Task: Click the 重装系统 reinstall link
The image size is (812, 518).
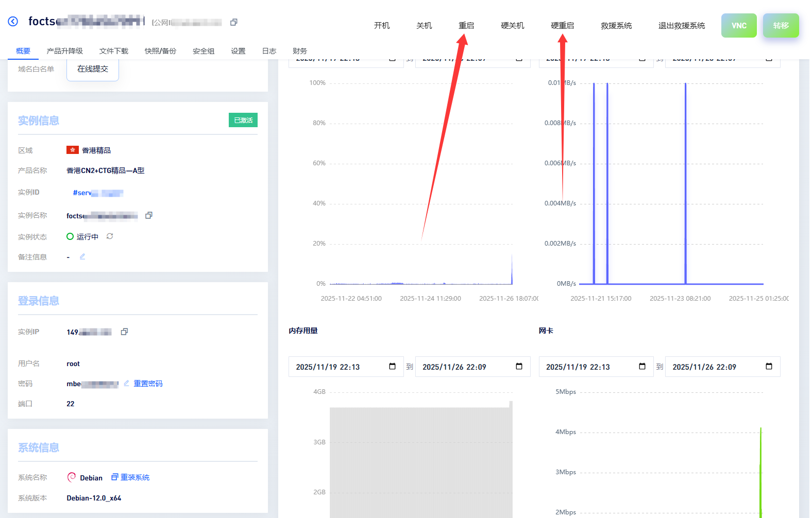Action: coord(134,477)
